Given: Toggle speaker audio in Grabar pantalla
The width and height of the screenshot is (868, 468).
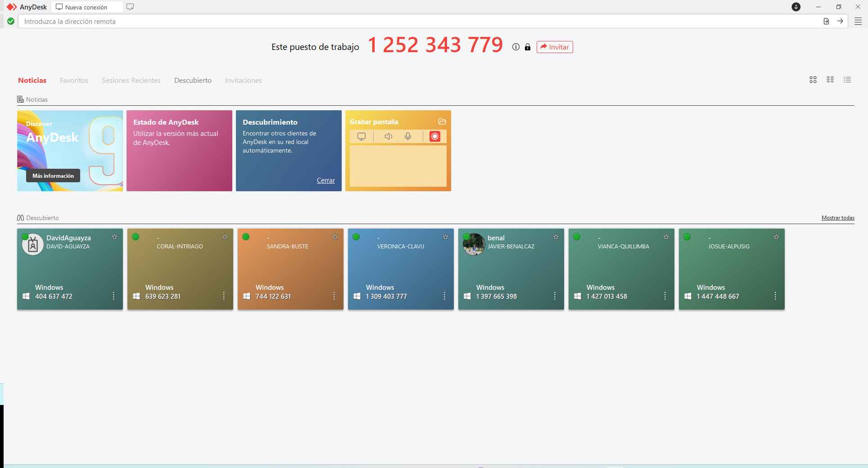Looking at the screenshot, I should click(388, 136).
